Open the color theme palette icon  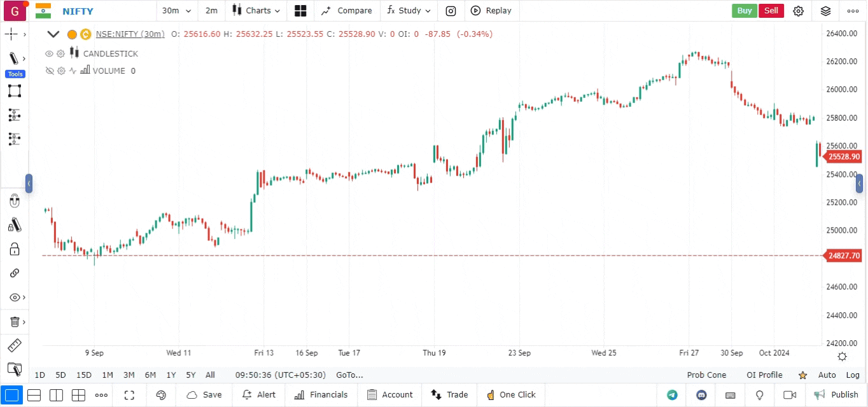pos(161,395)
